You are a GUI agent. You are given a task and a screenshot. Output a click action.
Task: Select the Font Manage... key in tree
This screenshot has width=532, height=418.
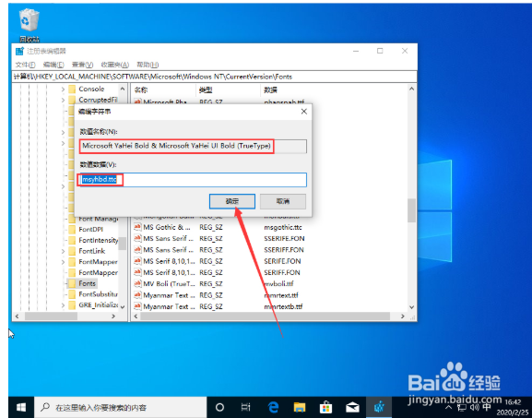(x=99, y=219)
